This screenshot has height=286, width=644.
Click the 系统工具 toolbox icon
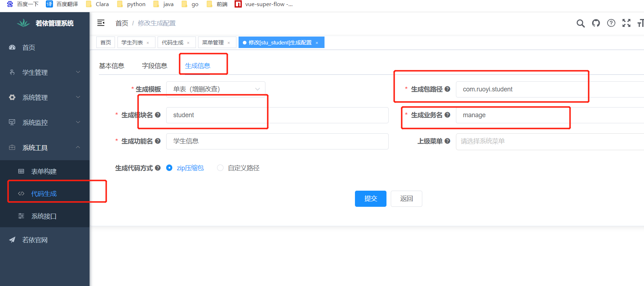(12, 148)
